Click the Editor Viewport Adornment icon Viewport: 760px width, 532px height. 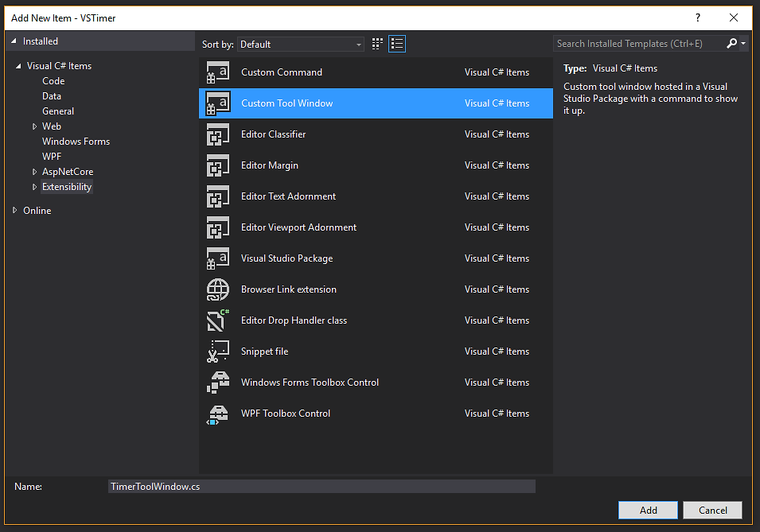[217, 227]
